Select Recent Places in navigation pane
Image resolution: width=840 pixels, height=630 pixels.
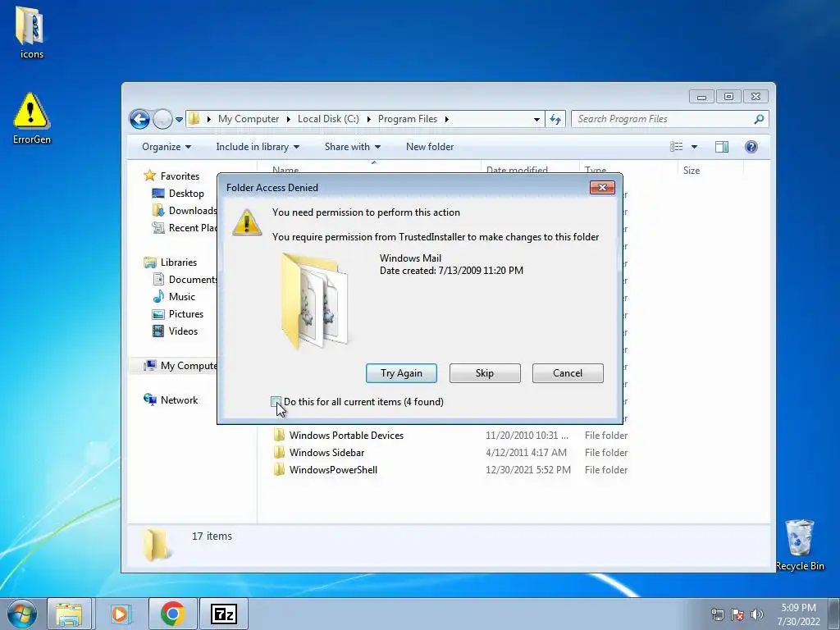point(185,228)
